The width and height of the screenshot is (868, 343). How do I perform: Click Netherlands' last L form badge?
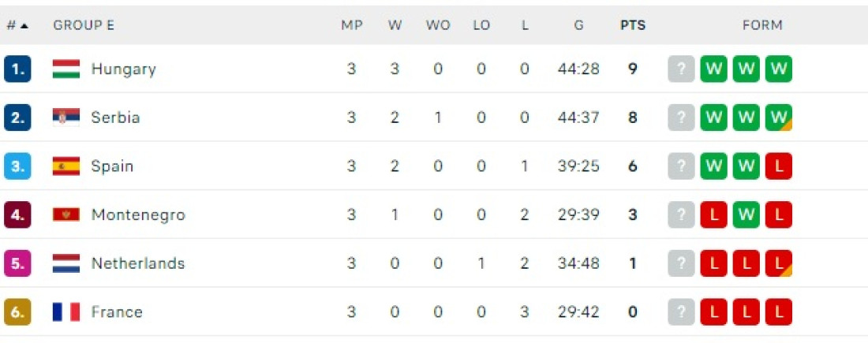pyautogui.click(x=778, y=263)
